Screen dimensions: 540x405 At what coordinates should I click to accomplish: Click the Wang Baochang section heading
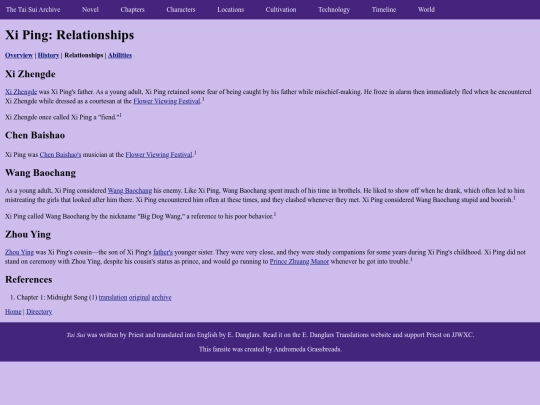(x=40, y=173)
